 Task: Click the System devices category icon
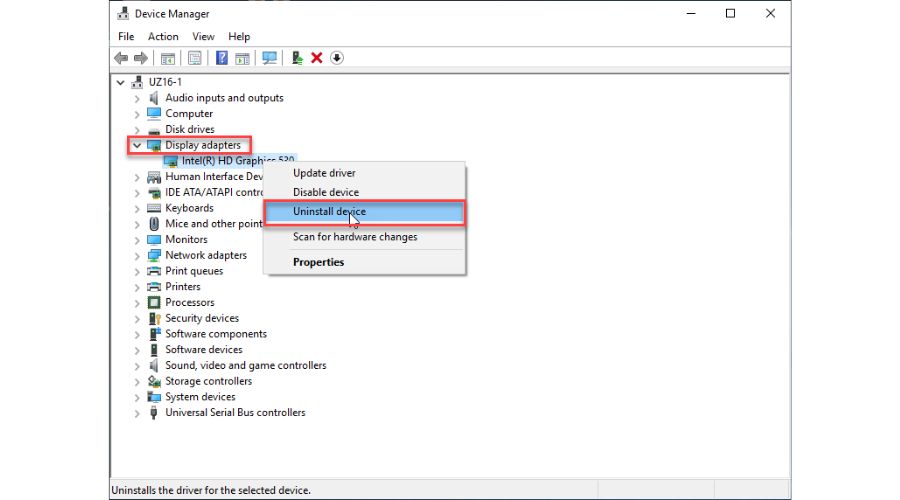154,397
